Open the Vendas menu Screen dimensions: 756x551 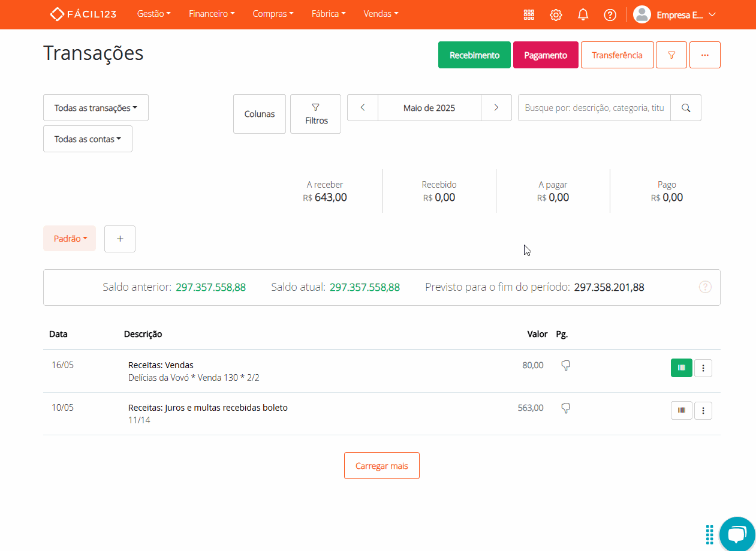tap(381, 14)
